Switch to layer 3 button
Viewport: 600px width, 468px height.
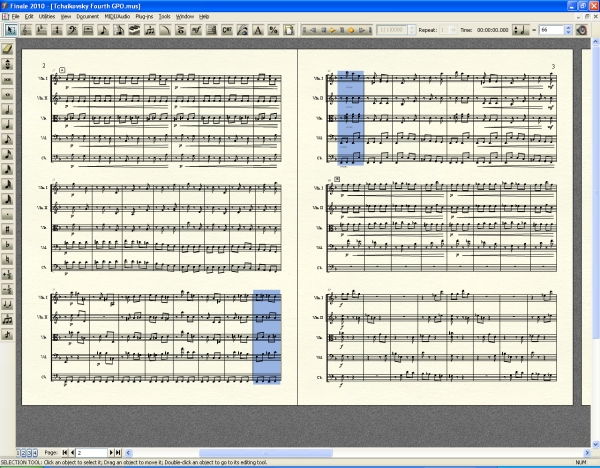(x=29, y=453)
